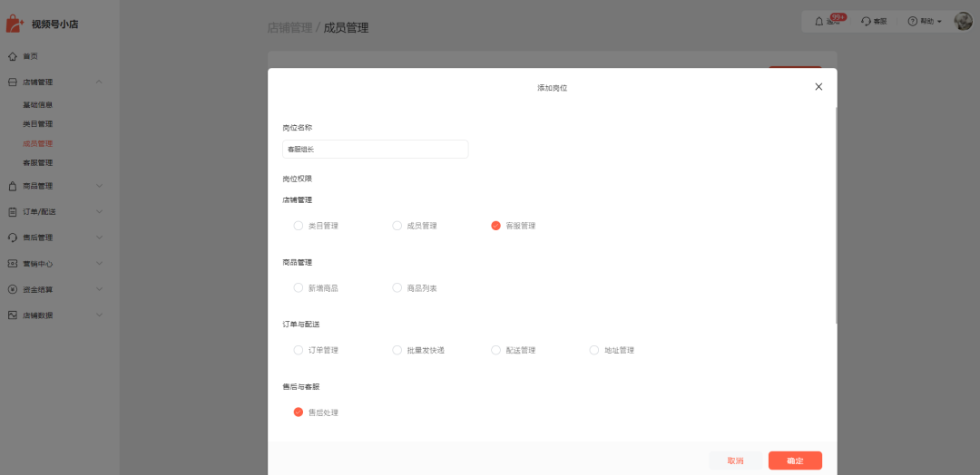
Task: Click the bag icon beside 商品管理
Action: (x=13, y=186)
